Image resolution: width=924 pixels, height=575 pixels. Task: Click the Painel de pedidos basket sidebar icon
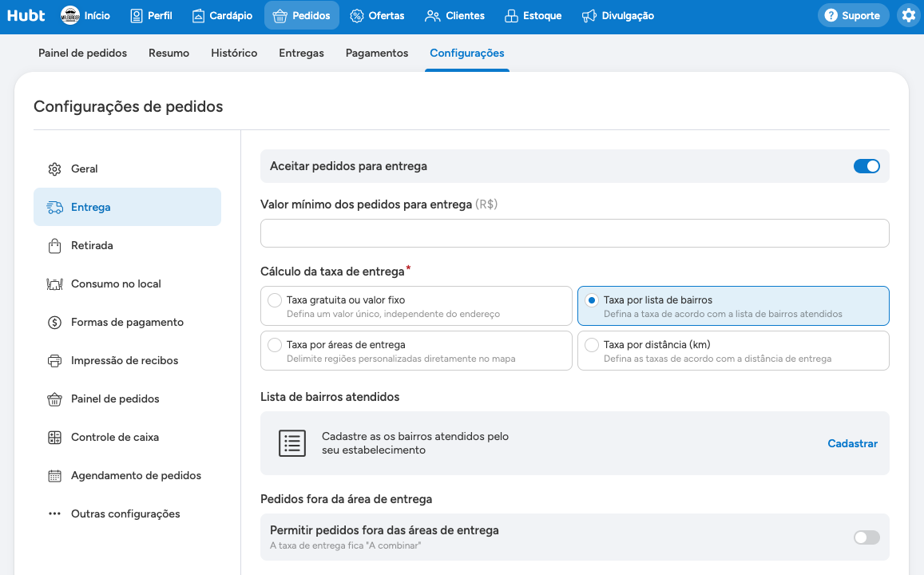55,399
